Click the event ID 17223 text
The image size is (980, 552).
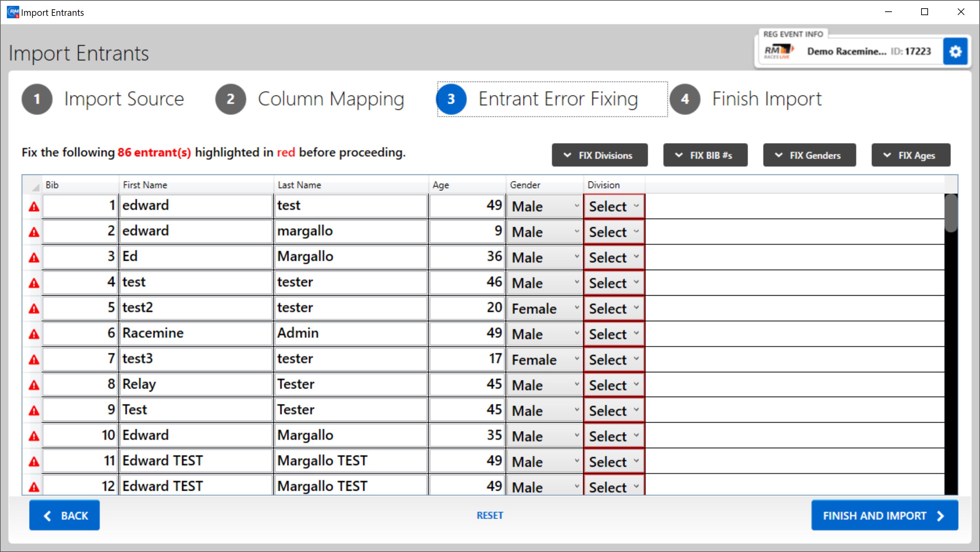911,51
